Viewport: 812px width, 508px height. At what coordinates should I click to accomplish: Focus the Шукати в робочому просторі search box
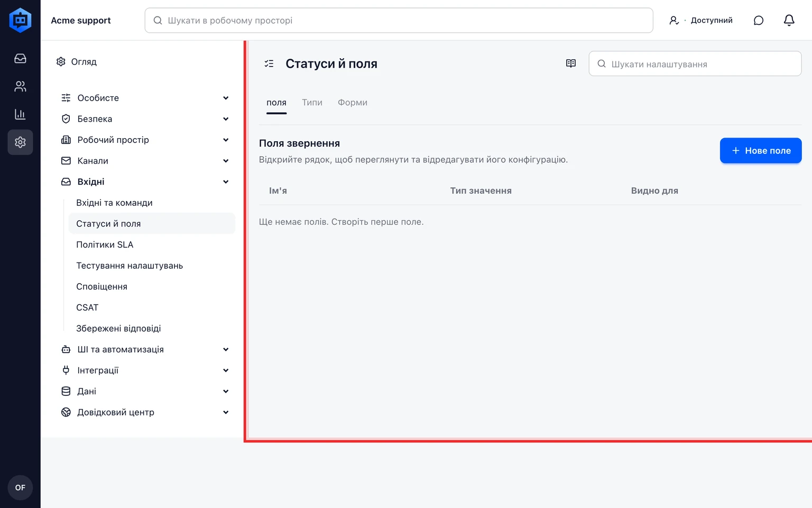coord(399,20)
